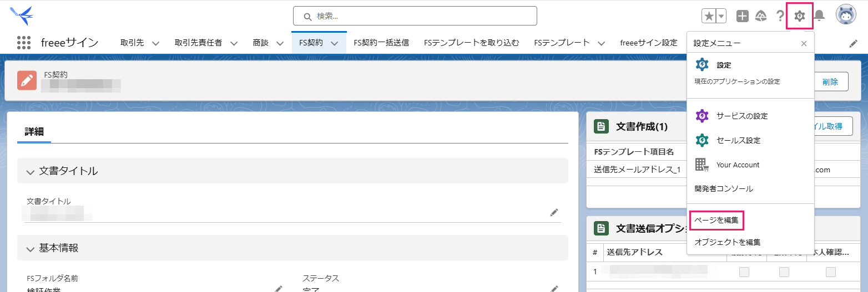Click the freeeサイン app name
868x292 pixels.
(x=70, y=43)
